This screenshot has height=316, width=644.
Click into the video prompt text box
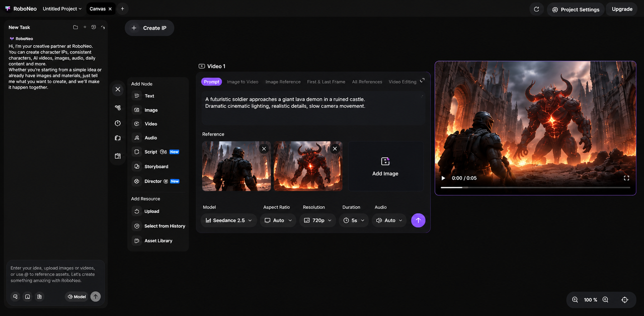point(313,108)
